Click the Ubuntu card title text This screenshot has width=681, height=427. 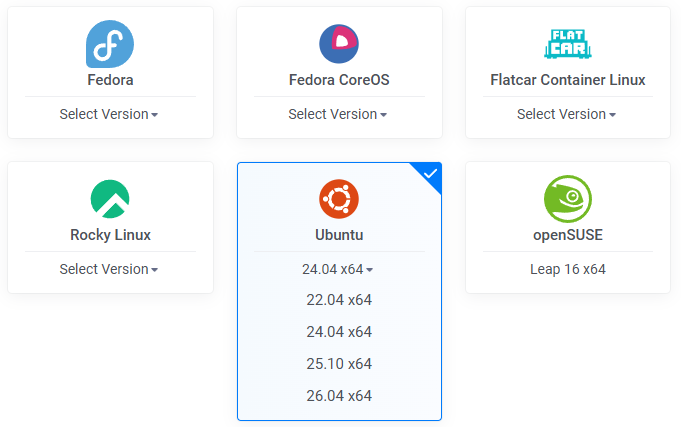[x=339, y=235]
